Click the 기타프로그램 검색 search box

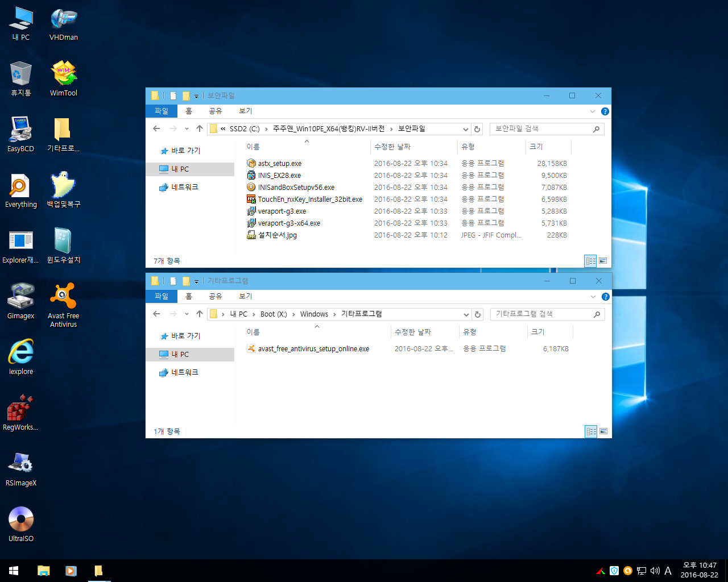click(547, 314)
